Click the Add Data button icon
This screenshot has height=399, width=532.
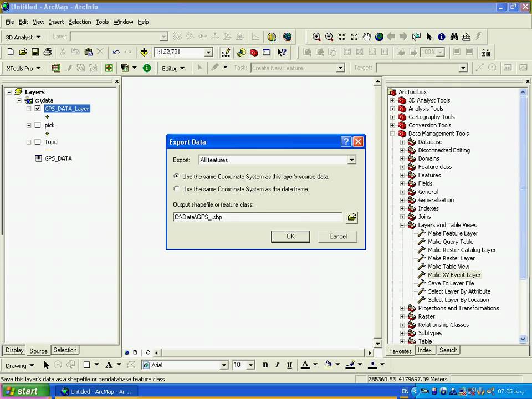tap(144, 52)
